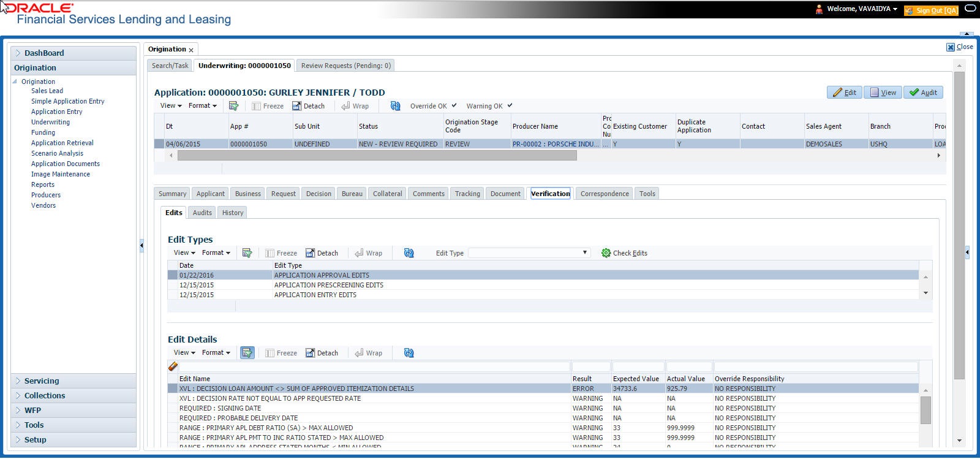Image resolution: width=980 pixels, height=459 pixels.
Task: Click the Audit button
Action: pos(924,93)
